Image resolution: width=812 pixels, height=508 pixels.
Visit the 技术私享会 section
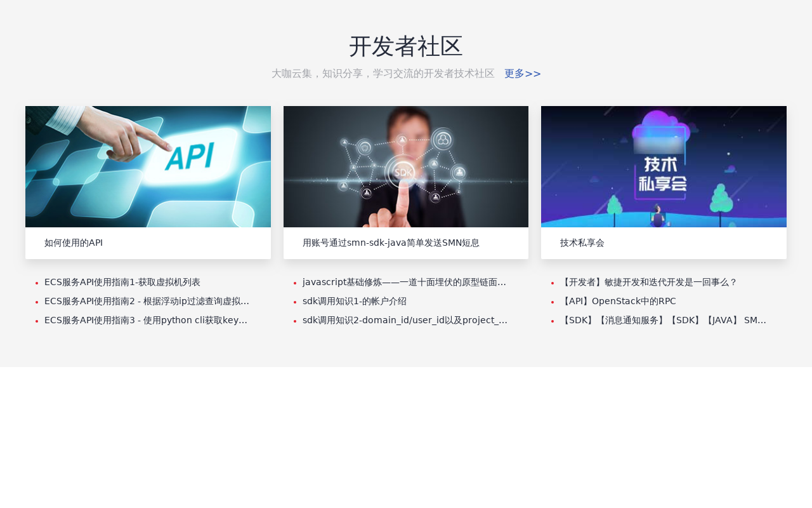582,242
